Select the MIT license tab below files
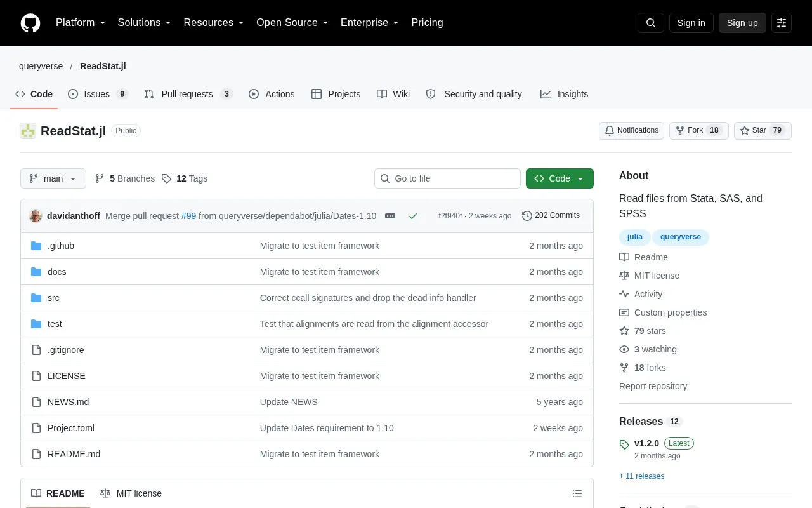This screenshot has height=508, width=812. [131, 493]
